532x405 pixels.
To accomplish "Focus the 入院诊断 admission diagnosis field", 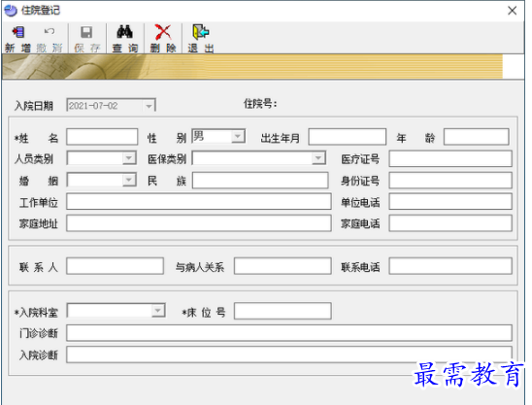I will 289,354.
